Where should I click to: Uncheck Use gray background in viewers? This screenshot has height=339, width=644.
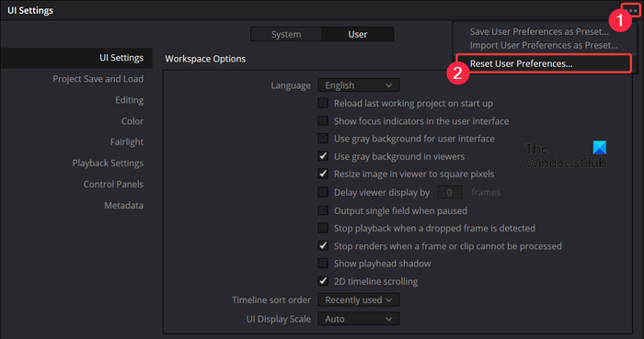tap(323, 156)
